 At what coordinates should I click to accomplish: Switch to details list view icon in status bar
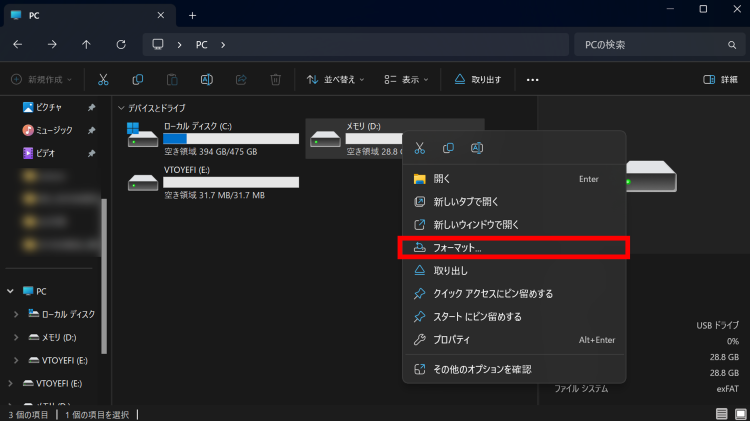(x=721, y=414)
